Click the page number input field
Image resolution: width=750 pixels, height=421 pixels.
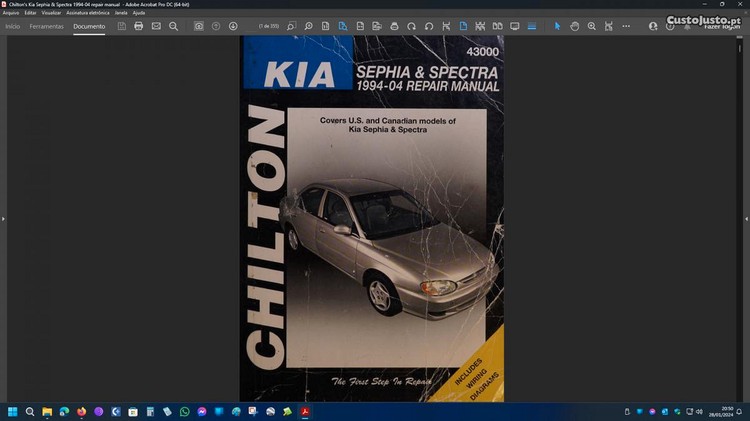[269, 26]
